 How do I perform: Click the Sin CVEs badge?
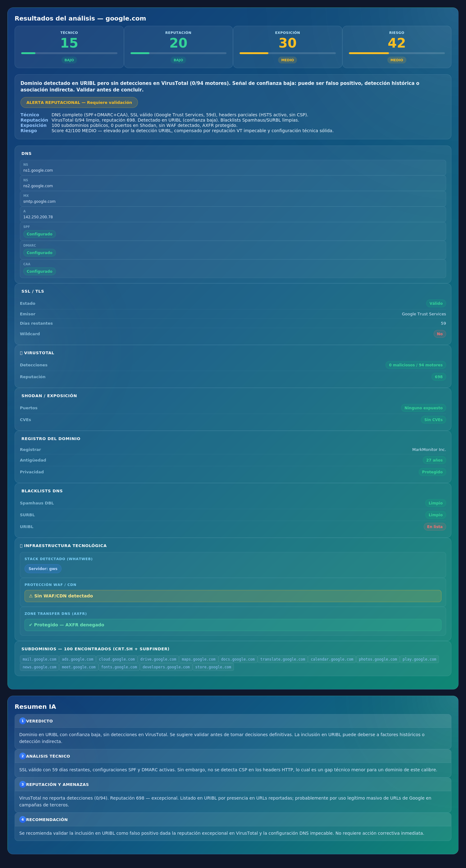(433, 420)
